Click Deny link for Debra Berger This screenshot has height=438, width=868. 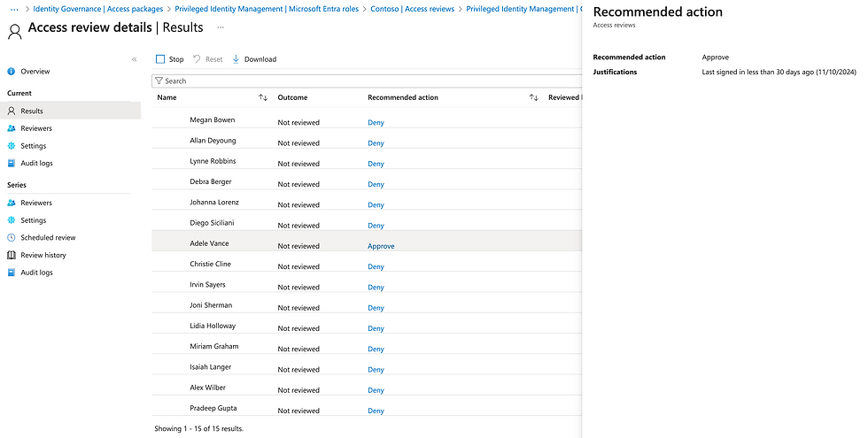pyautogui.click(x=376, y=184)
